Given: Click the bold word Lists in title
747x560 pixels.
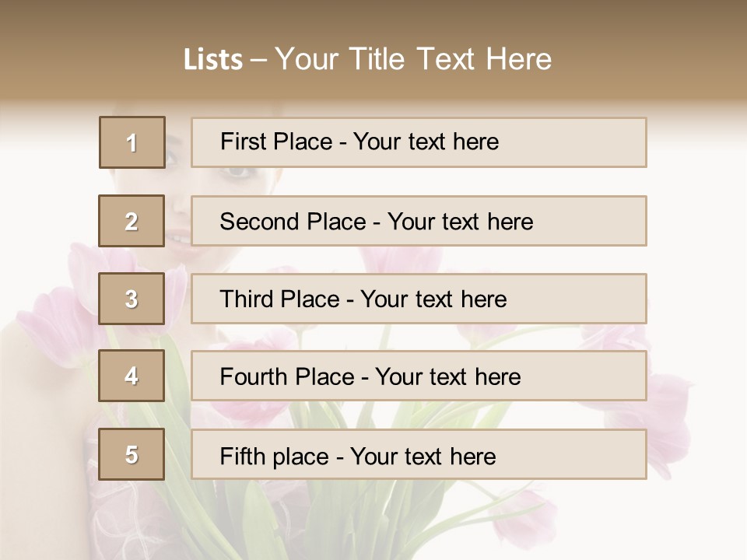Looking at the screenshot, I should point(213,60).
